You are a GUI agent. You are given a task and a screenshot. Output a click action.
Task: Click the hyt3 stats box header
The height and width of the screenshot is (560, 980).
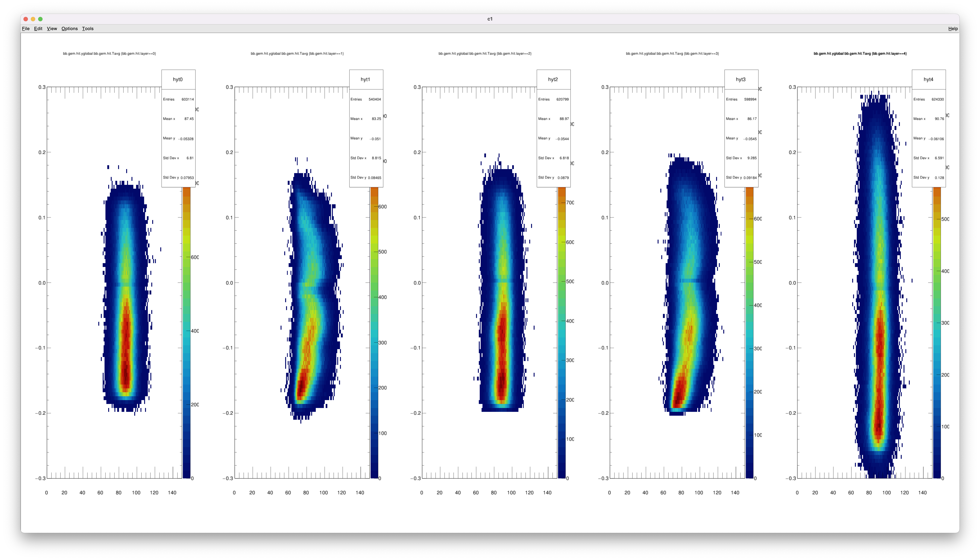[741, 79]
